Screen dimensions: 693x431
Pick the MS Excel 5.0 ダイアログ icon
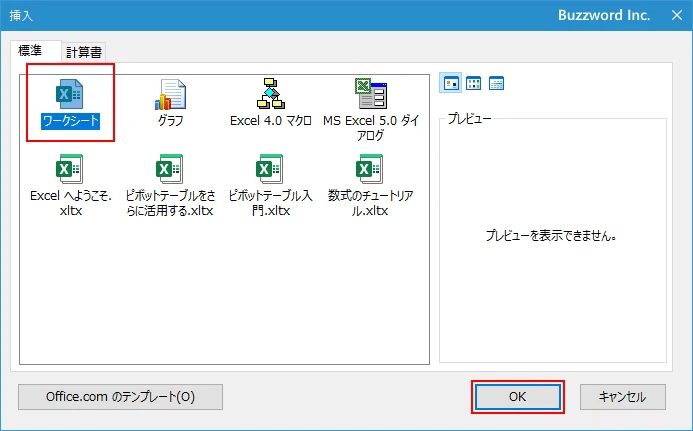pos(371,94)
